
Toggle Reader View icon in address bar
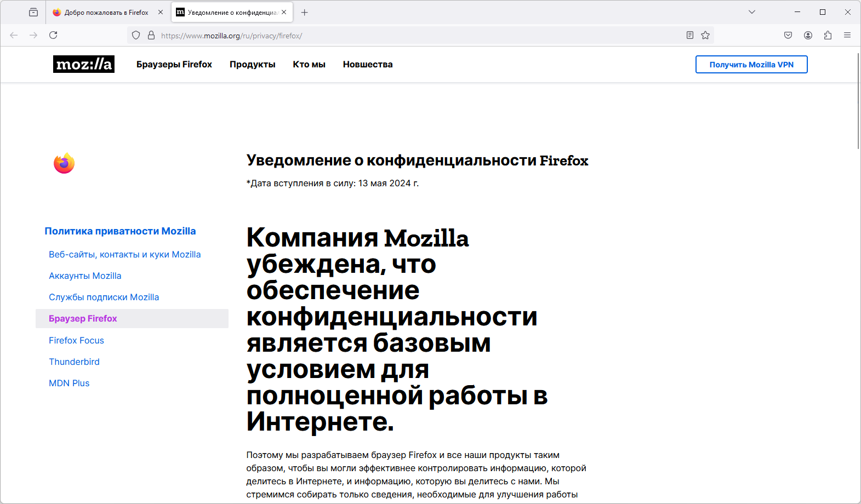(x=690, y=36)
